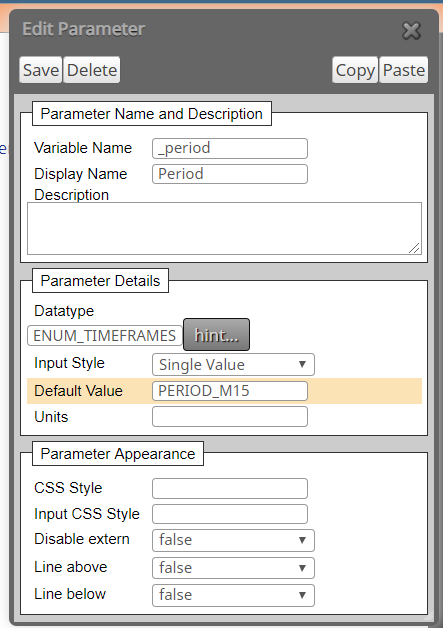
Task: Click inside the Description text area
Action: coord(224,228)
